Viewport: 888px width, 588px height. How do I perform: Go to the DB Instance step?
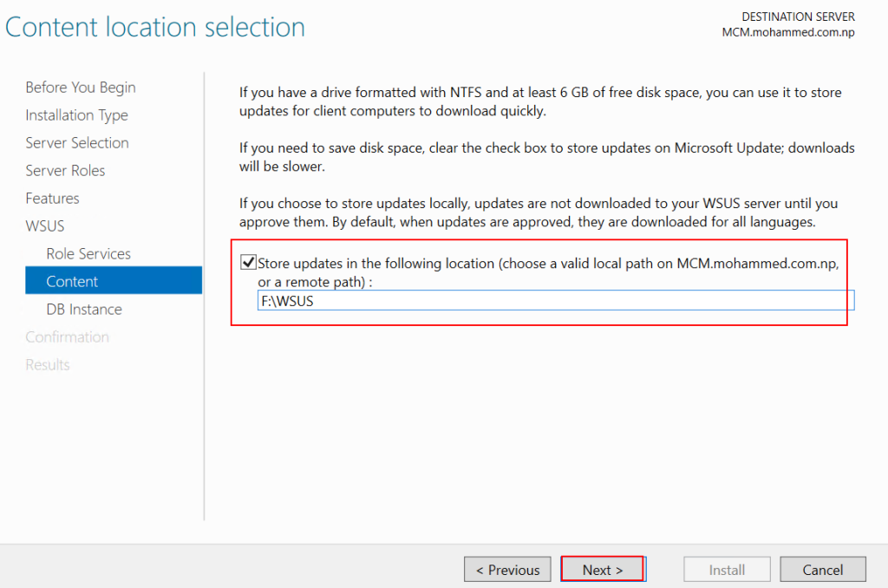pos(84,310)
